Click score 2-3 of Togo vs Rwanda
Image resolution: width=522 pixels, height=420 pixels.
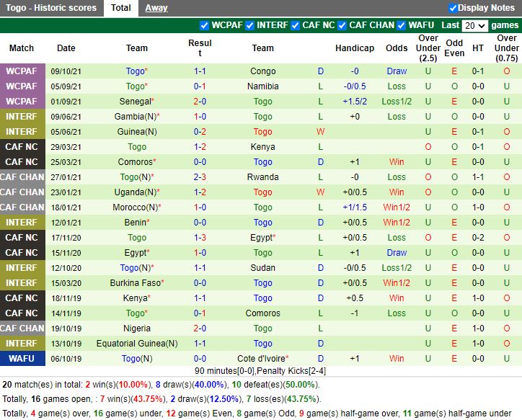pyautogui.click(x=200, y=177)
